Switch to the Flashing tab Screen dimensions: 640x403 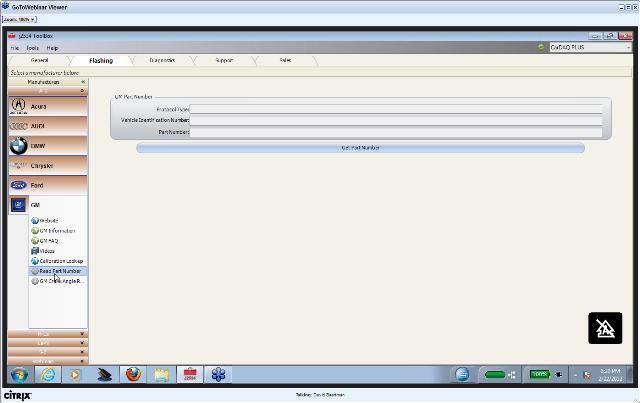[101, 60]
